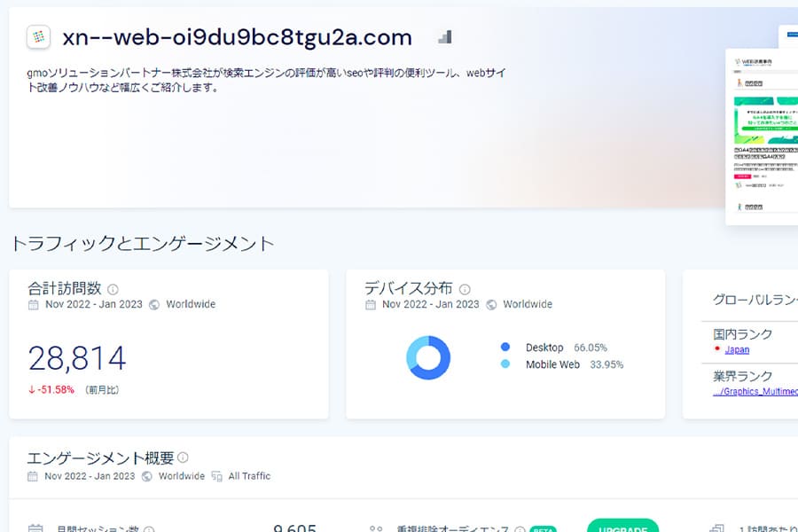The width and height of the screenshot is (798, 532).
Task: Click the light blue Mobile Web legend dot
Action: pos(505,364)
